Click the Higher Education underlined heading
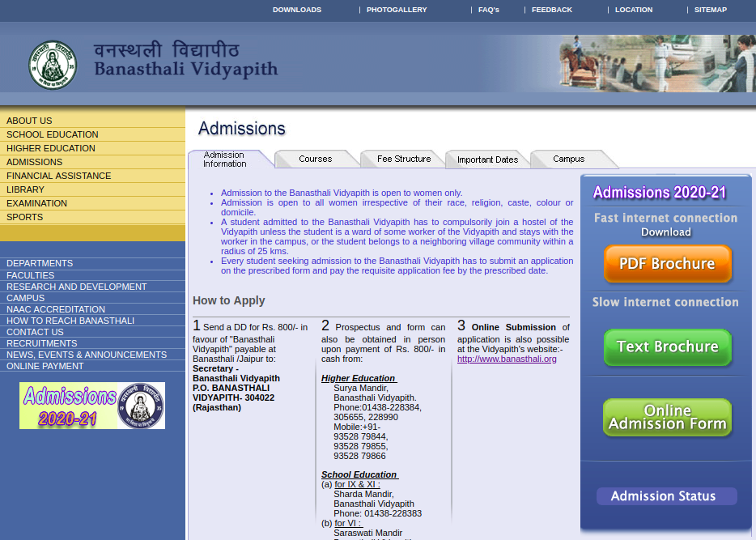Image resolution: width=756 pixels, height=540 pixels. coord(359,378)
